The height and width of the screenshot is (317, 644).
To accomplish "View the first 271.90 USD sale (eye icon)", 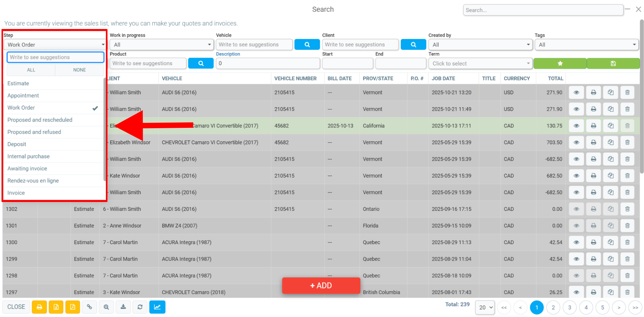I will pos(576,93).
